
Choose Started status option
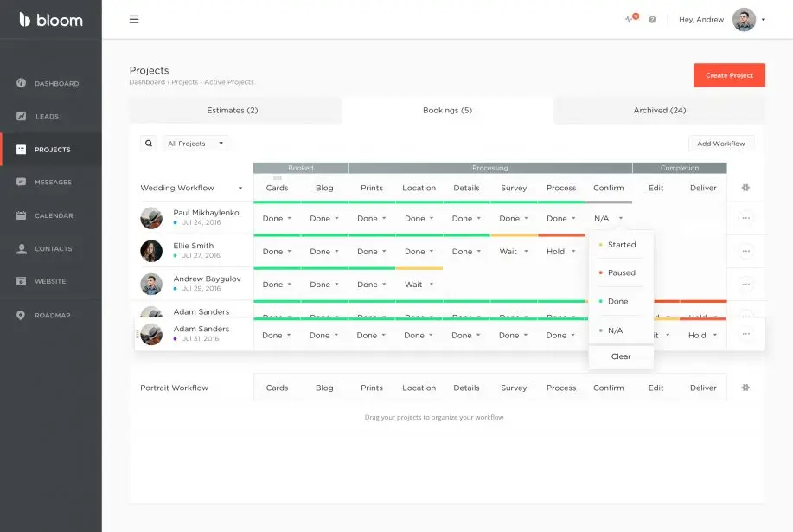(x=621, y=245)
